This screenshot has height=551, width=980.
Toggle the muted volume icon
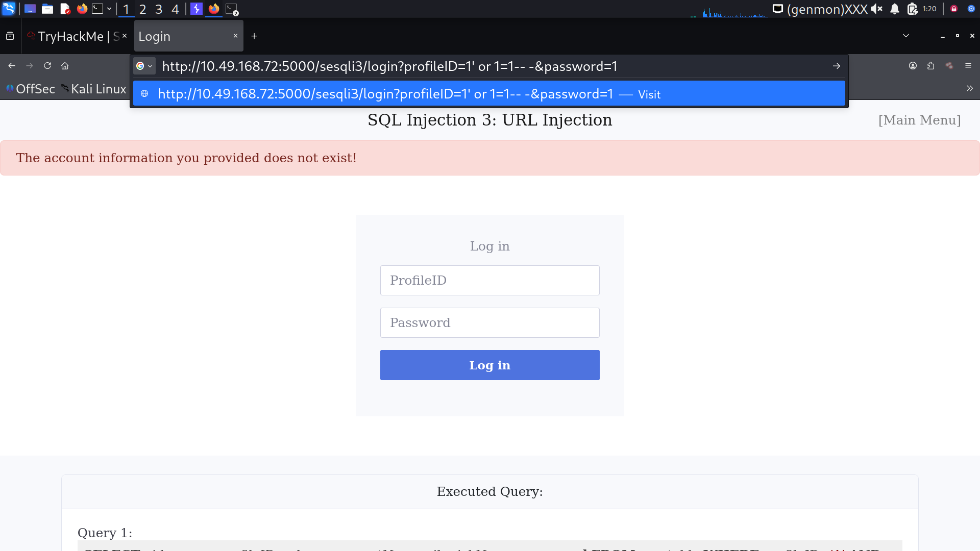click(x=876, y=9)
